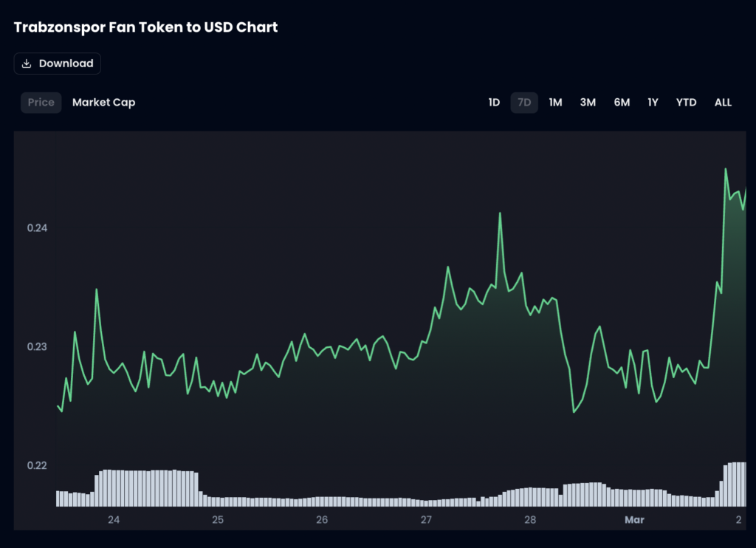The image size is (756, 548).
Task: Click the 26 date label on x-axis
Action: [322, 520]
